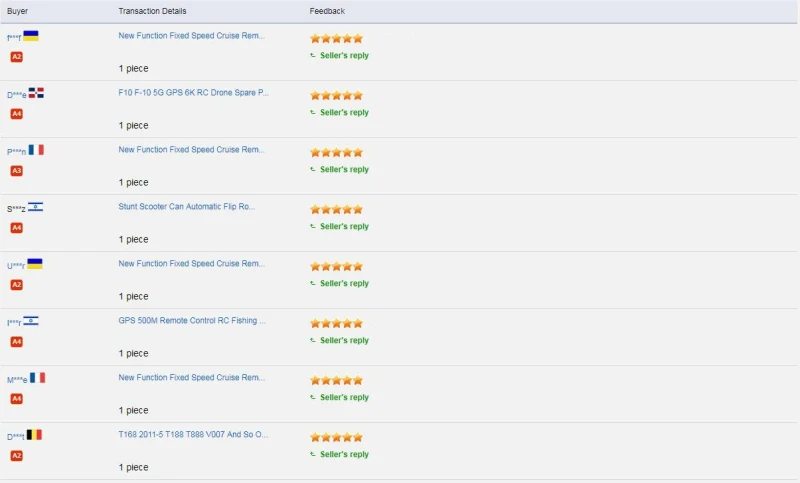This screenshot has height=483, width=800.
Task: Click the Belgium flag beside buyer D***t
Action: (34, 435)
